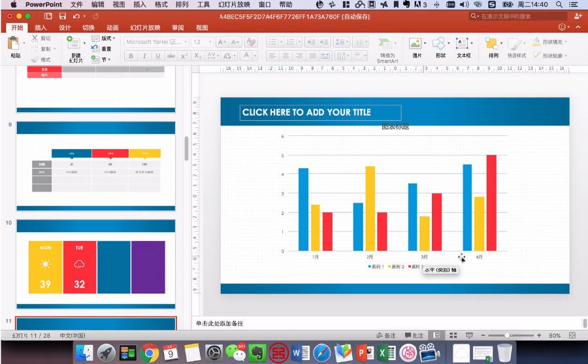Click the 备注 notes button in status bar
The width and height of the screenshot is (588, 364).
click(386, 335)
